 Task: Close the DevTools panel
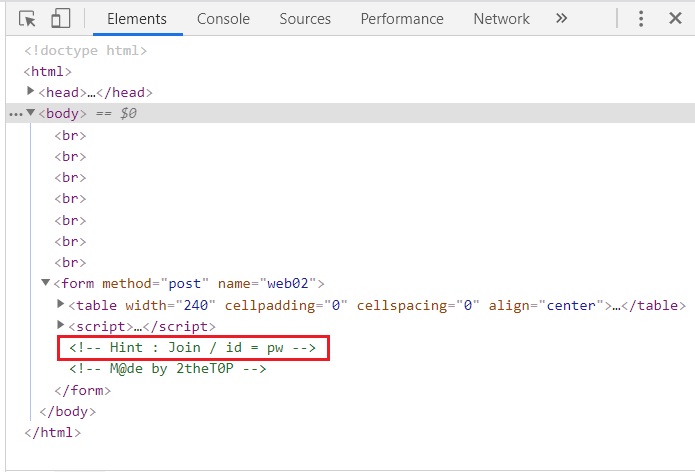(x=675, y=19)
